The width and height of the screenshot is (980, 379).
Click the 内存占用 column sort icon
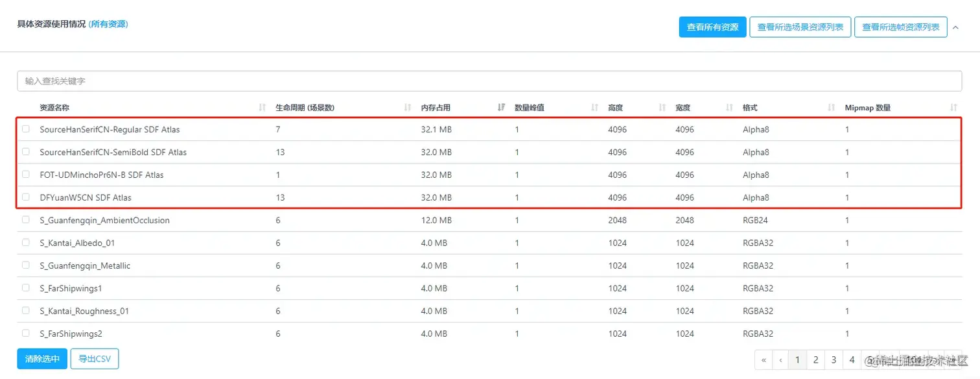tap(501, 108)
